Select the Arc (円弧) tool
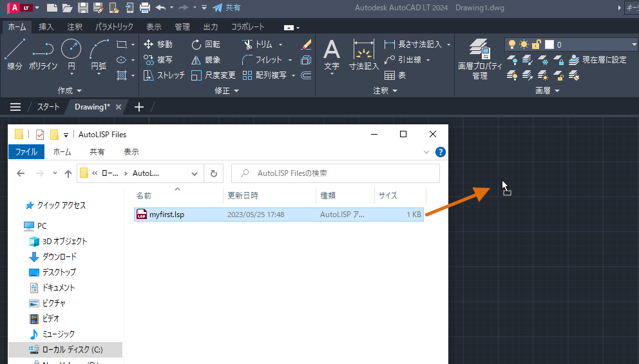 [x=99, y=55]
